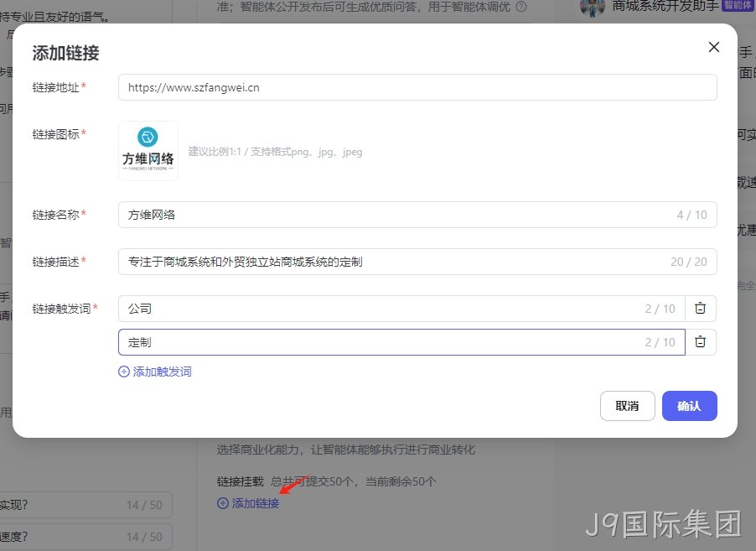Delete the 公司 trigger word
756x551 pixels.
(x=700, y=309)
